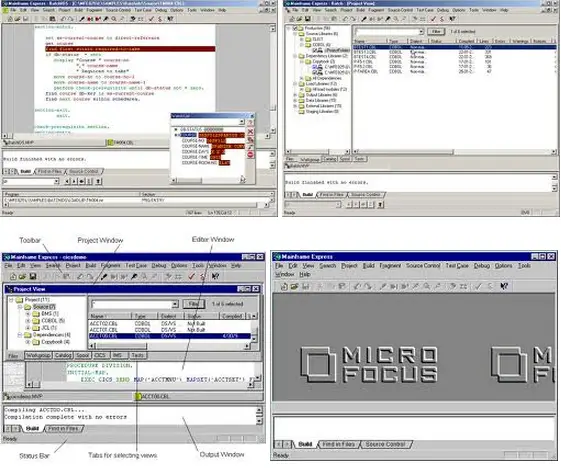Image resolution: width=561 pixels, height=471 pixels.
Task: Click Save disk icon in Batch Project View window
Action: tap(307, 19)
